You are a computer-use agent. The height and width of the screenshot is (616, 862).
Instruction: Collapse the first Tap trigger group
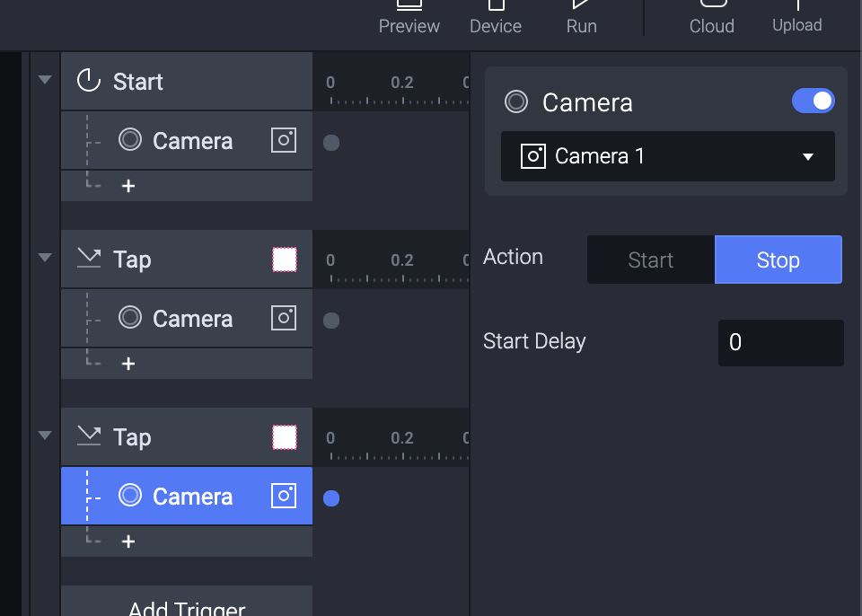45,258
